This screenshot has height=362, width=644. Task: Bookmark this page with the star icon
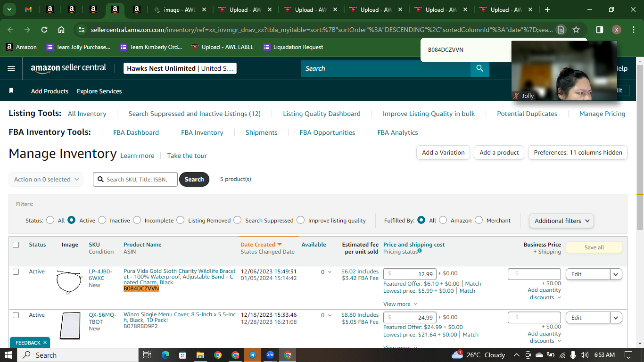click(576, 30)
